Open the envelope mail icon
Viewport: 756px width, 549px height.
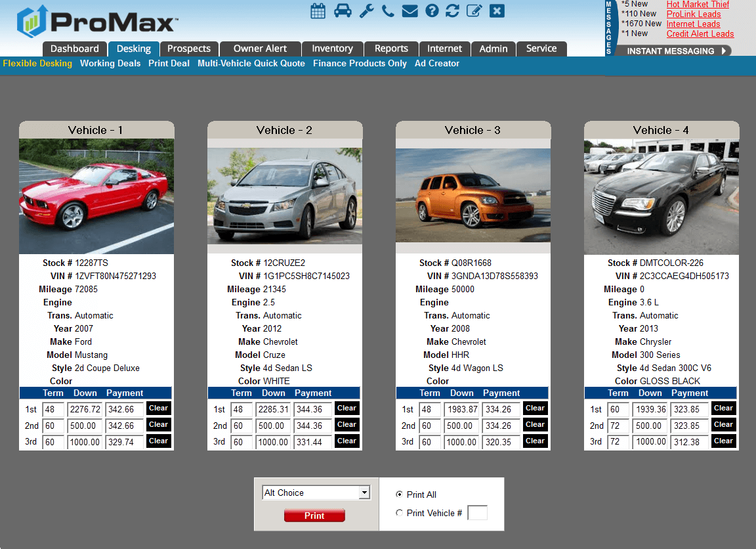tap(409, 11)
